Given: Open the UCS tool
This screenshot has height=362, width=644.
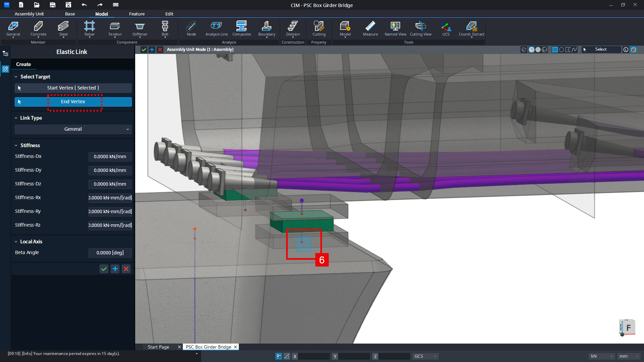Looking at the screenshot, I should pyautogui.click(x=446, y=28).
